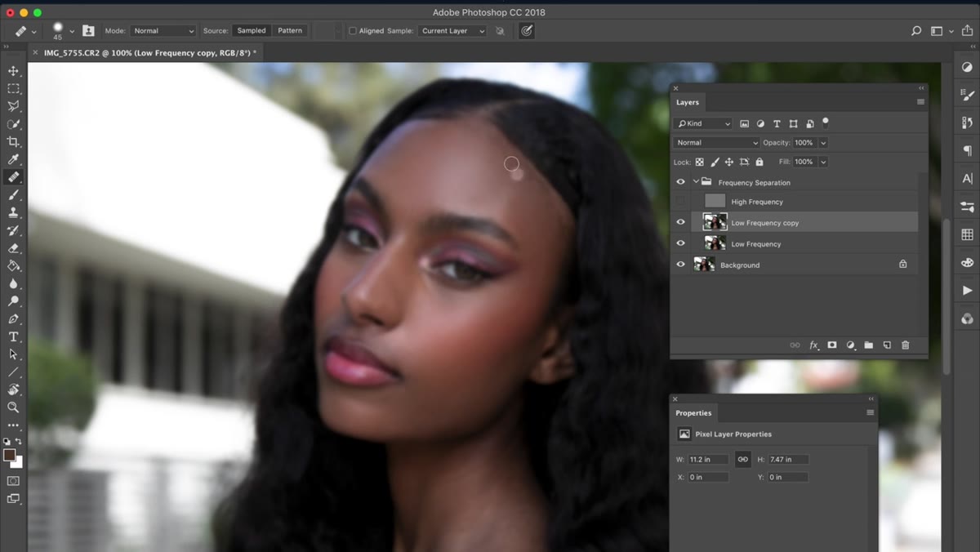Select the Polygonal Lasso tool
The image size is (980, 552).
[x=13, y=106]
